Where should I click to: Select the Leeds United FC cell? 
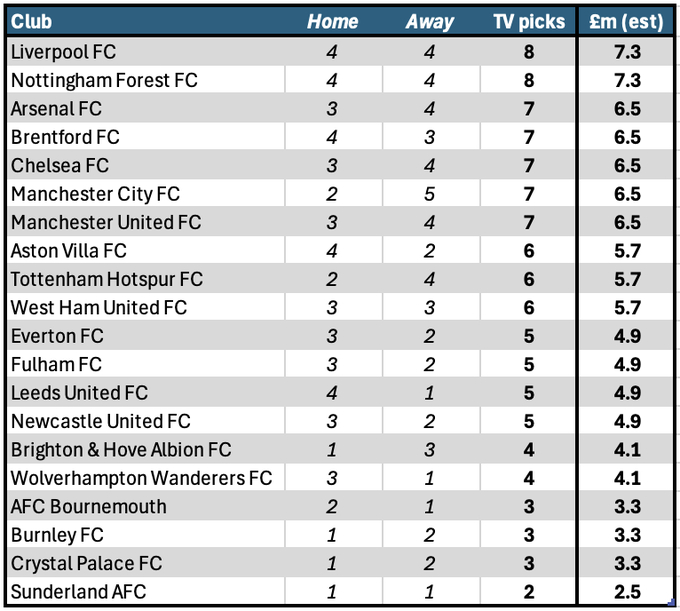146,393
